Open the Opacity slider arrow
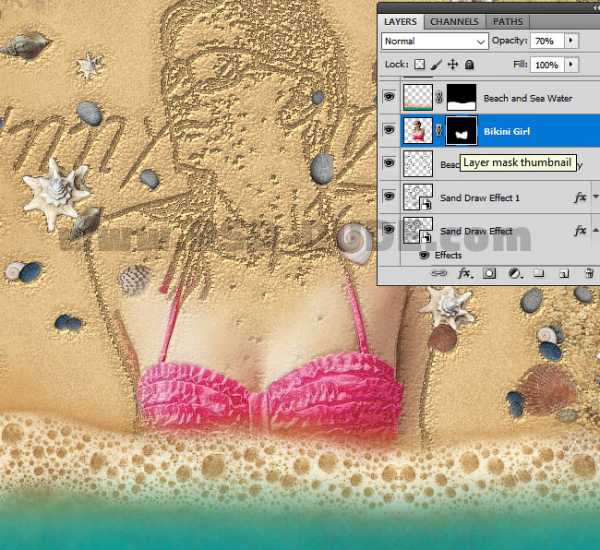Viewport: 600px width, 550px height. pyautogui.click(x=571, y=41)
